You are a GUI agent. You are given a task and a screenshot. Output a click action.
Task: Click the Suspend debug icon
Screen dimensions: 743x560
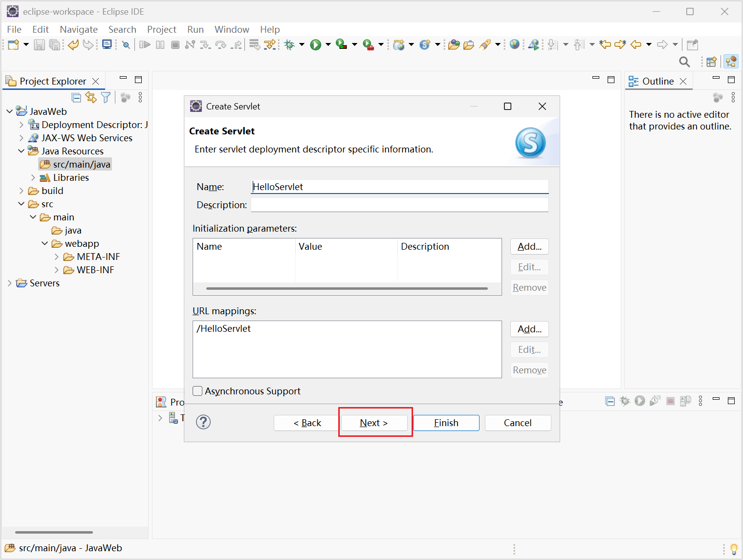pyautogui.click(x=160, y=45)
